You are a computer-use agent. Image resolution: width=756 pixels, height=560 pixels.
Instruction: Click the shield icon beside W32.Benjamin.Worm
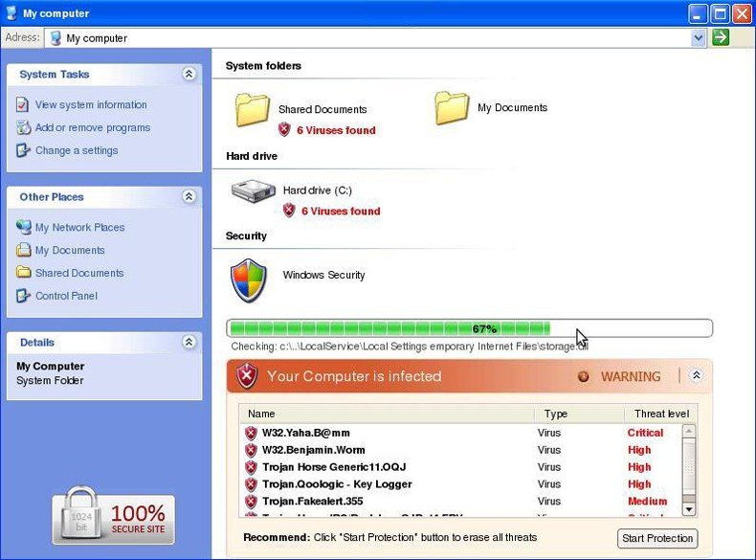[251, 450]
